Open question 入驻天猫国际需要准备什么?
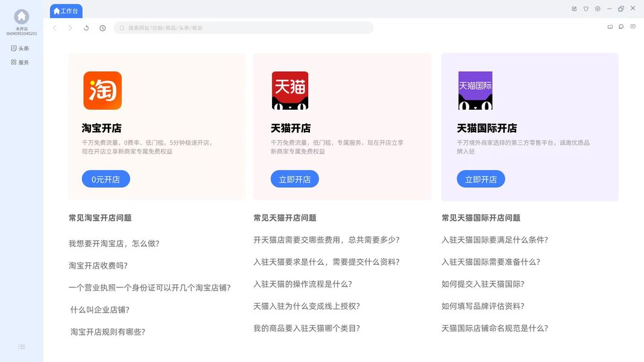This screenshot has height=362, width=644. tap(491, 262)
